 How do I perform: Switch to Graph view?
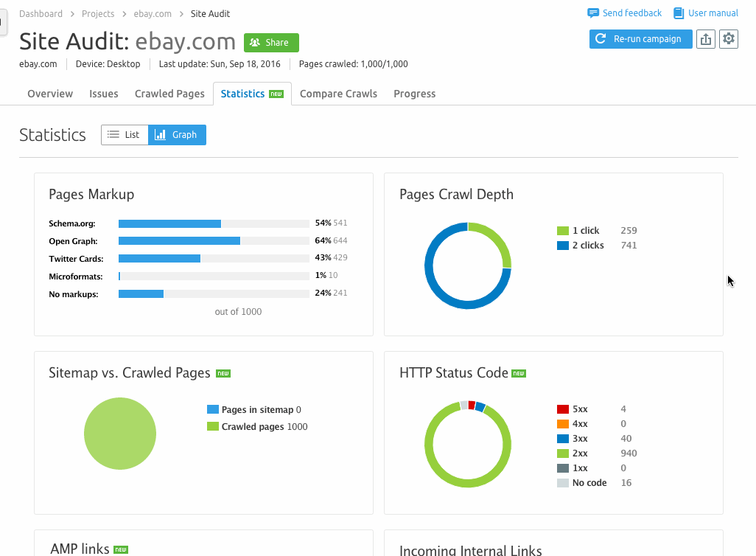(x=177, y=135)
